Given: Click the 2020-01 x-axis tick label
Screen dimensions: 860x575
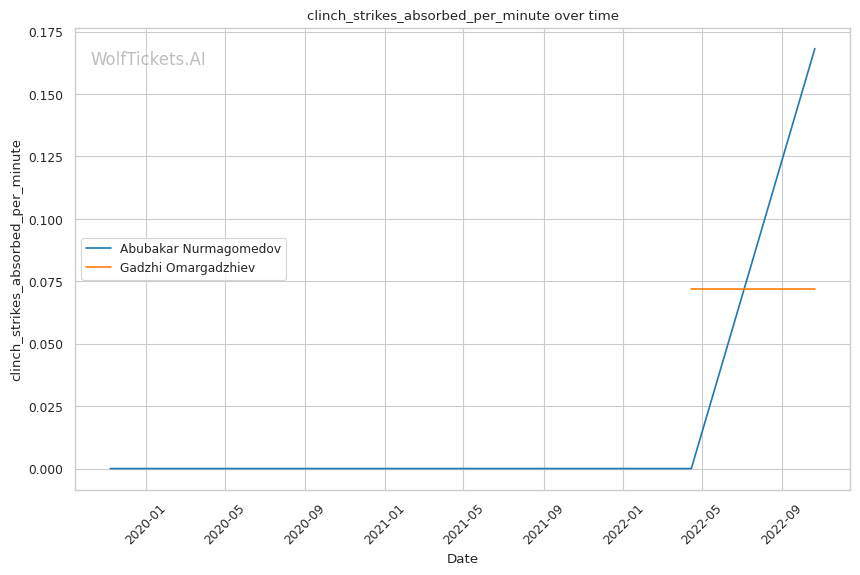Looking at the screenshot, I should [x=145, y=525].
